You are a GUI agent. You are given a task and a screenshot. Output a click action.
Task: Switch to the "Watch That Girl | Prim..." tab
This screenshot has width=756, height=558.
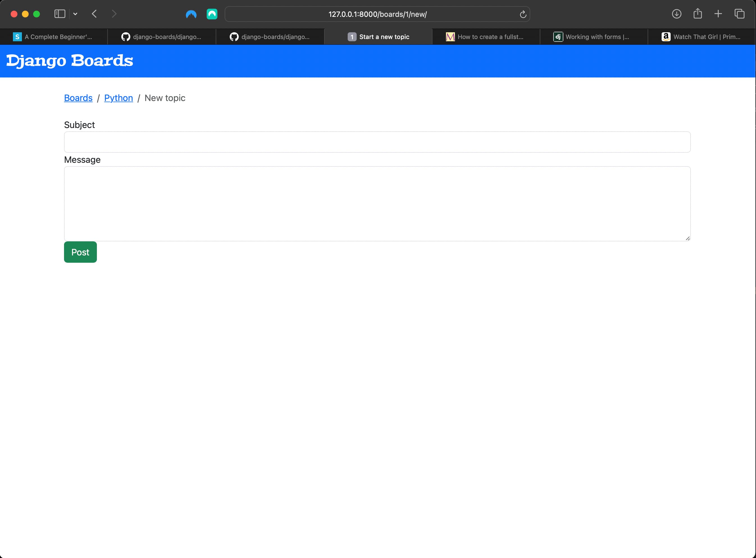coord(702,37)
